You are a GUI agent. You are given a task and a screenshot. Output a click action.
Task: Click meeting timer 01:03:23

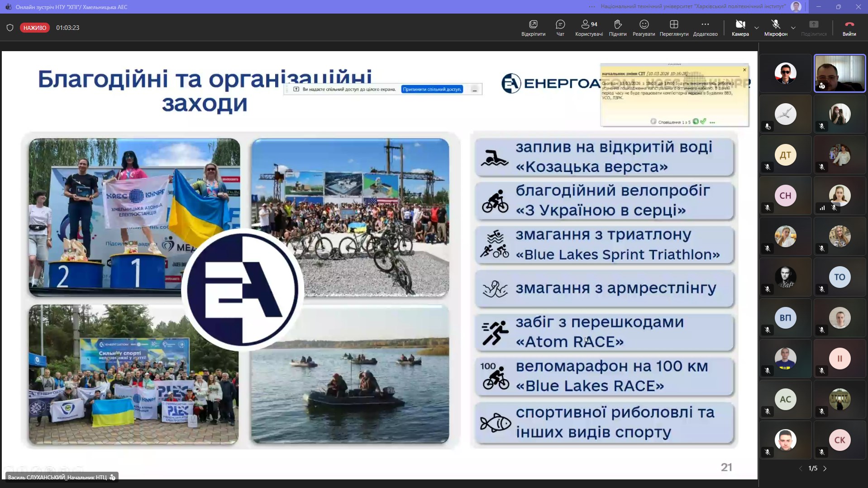point(67,28)
